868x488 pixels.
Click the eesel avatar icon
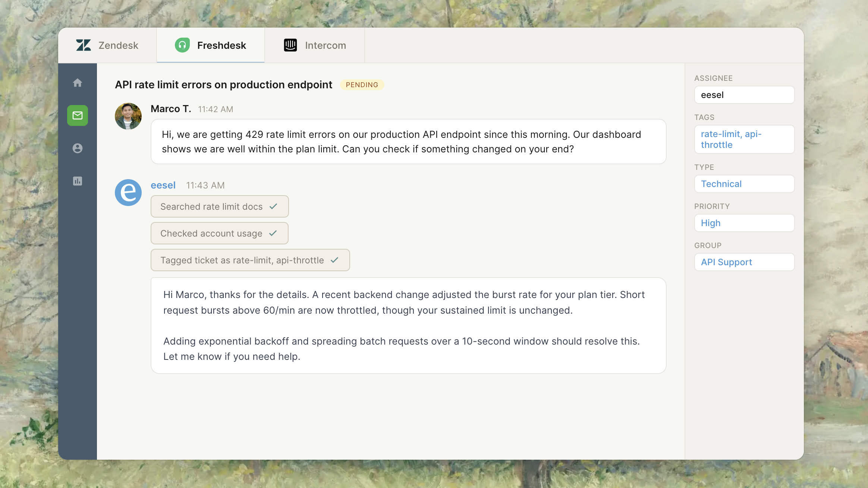128,193
